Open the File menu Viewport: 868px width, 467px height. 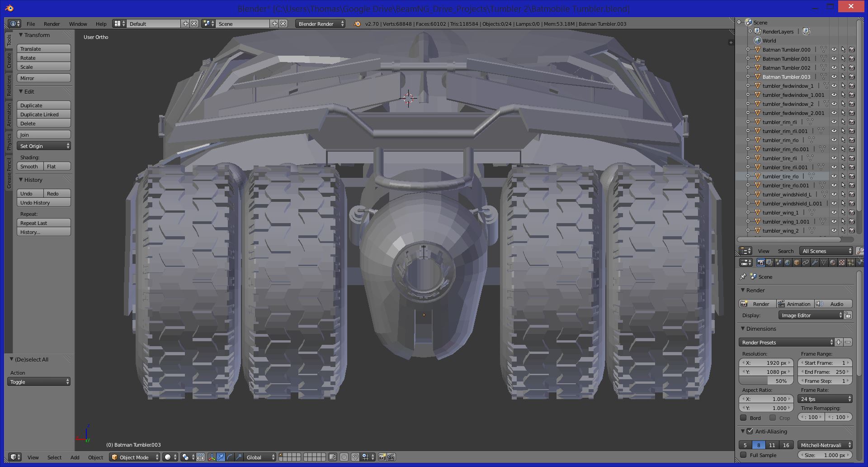31,24
